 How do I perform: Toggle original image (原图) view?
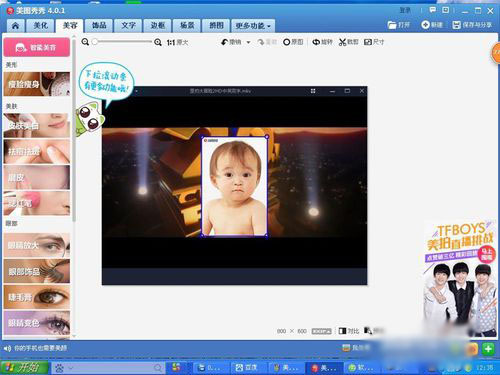click(293, 42)
